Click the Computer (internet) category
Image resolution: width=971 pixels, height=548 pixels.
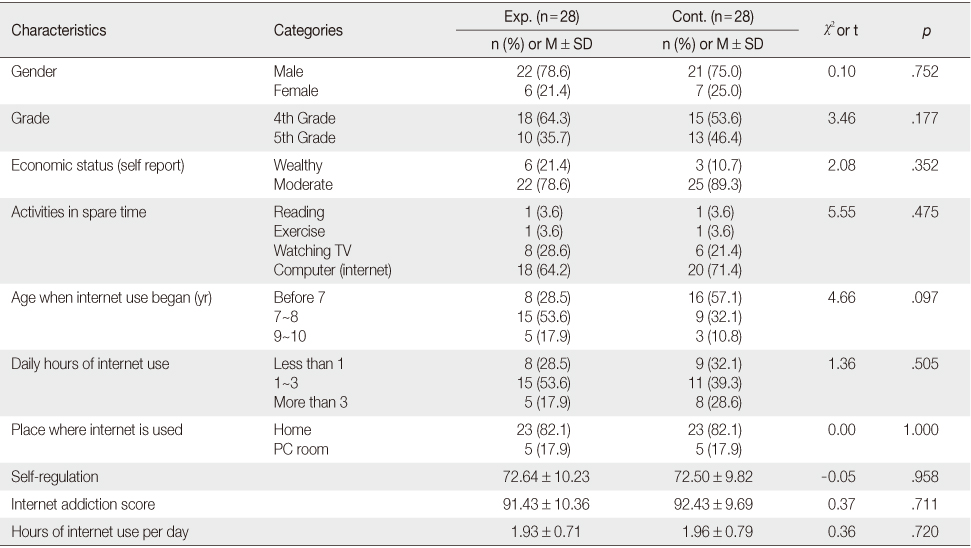(333, 270)
